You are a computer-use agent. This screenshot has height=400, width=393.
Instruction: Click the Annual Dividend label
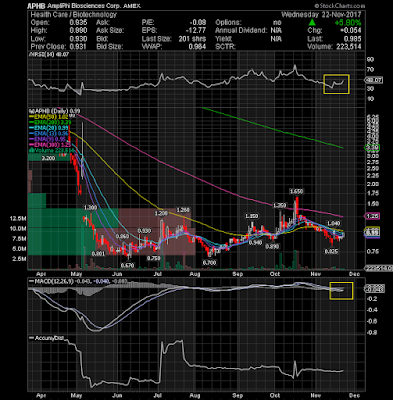(x=241, y=31)
